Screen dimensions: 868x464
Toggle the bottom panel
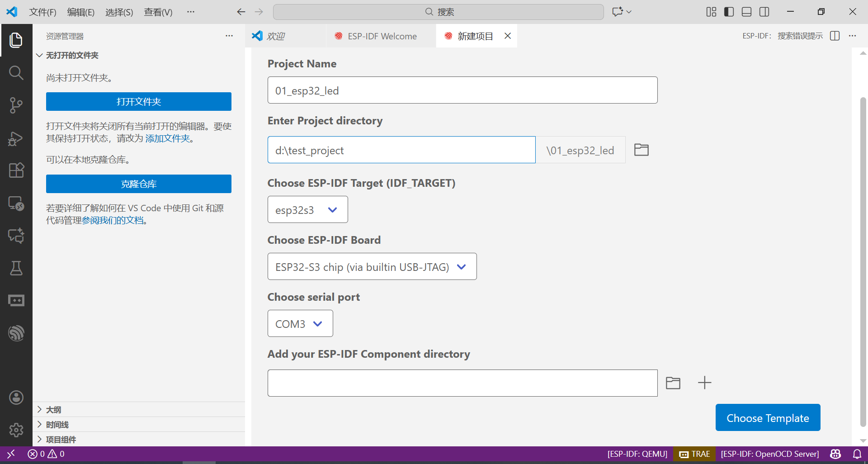(x=746, y=12)
